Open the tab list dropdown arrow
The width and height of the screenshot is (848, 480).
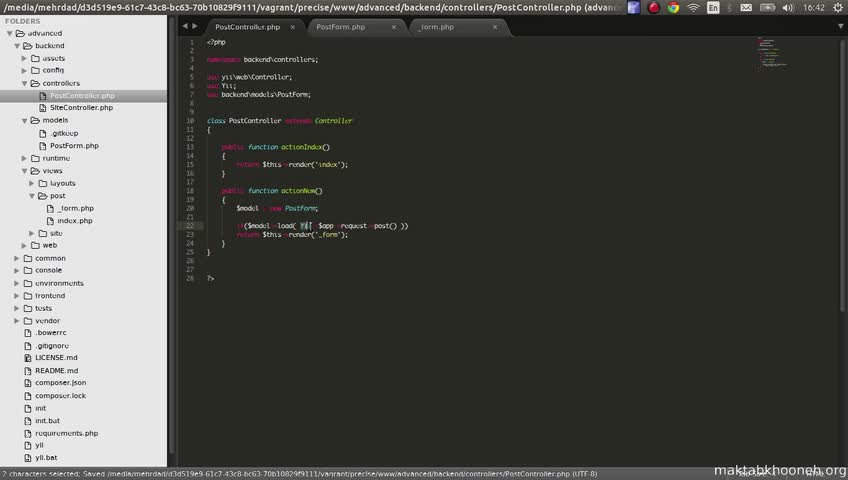840,26
